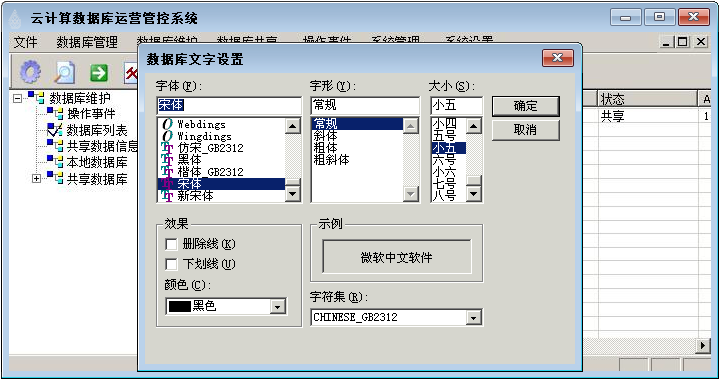Choose 粗体 font style
The width and height of the screenshot is (720, 380).
click(357, 148)
